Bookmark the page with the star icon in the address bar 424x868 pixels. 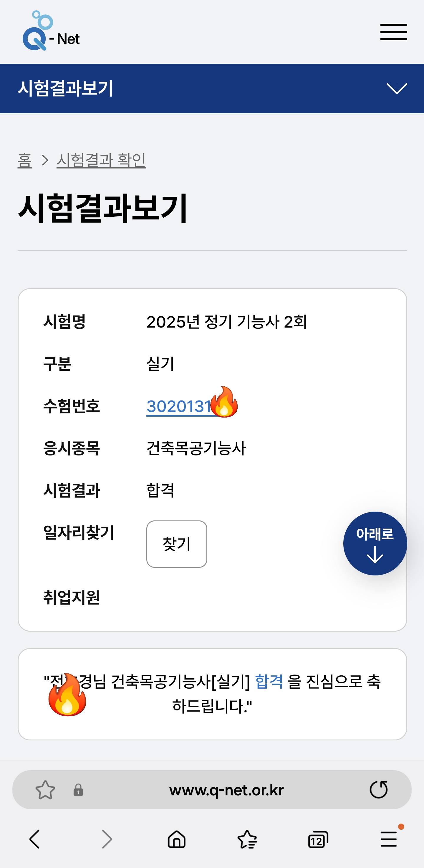tap(45, 790)
